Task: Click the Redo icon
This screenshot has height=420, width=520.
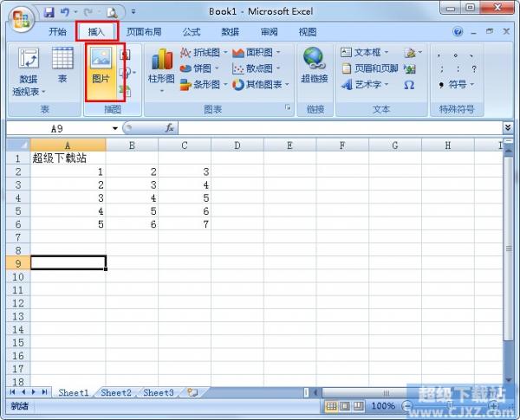Action: pyautogui.click(x=88, y=13)
